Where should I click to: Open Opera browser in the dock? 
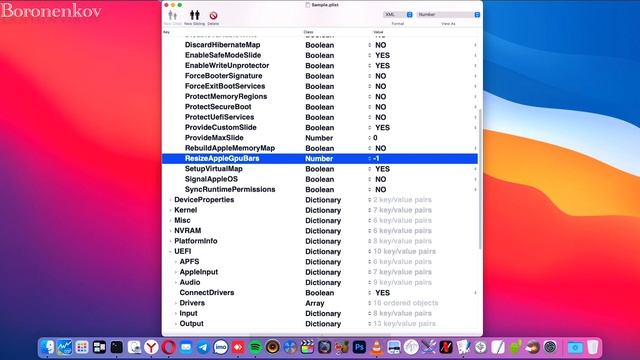click(x=169, y=347)
